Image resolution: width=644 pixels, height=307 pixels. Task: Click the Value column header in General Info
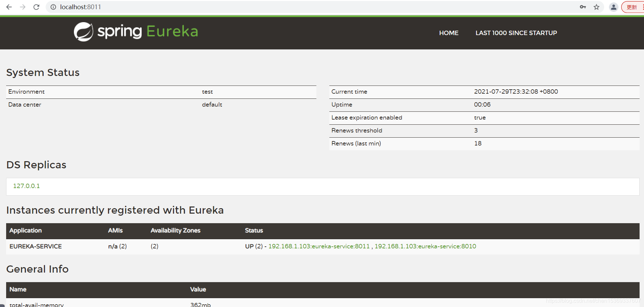pos(198,289)
